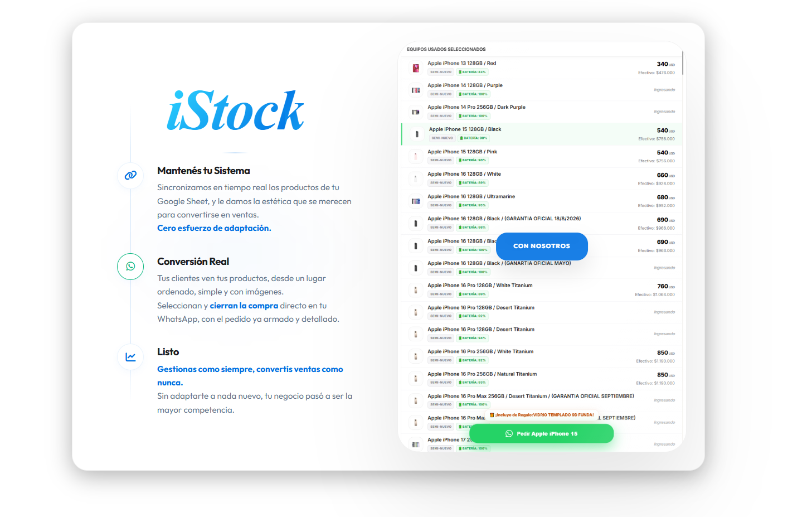Select Apple iPhone 16 Pro 256GB / White Titanium
812x517 pixels.
tap(480, 351)
